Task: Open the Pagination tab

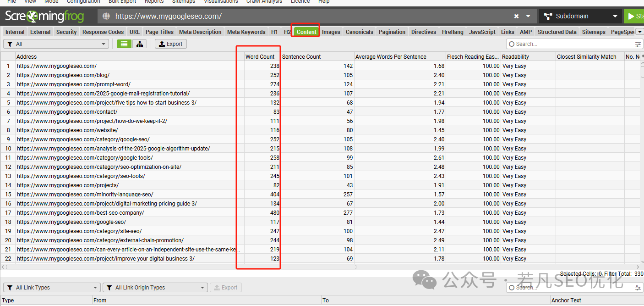Action: coord(392,32)
